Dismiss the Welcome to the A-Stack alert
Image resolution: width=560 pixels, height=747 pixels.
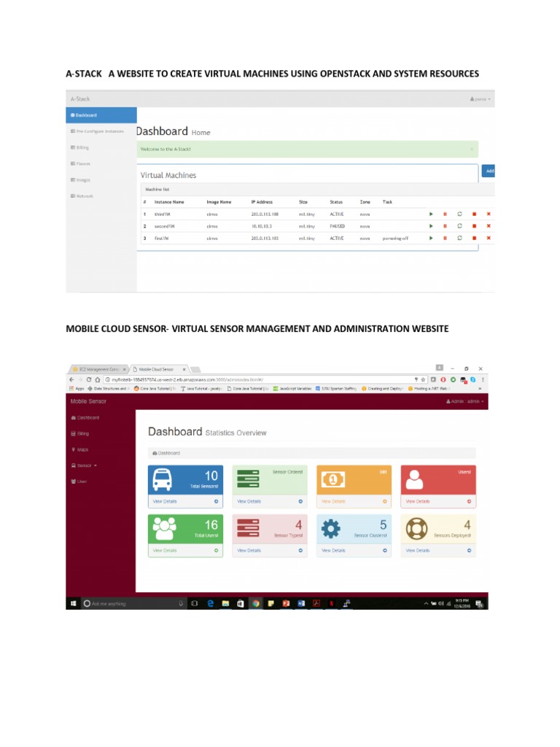[x=472, y=149]
